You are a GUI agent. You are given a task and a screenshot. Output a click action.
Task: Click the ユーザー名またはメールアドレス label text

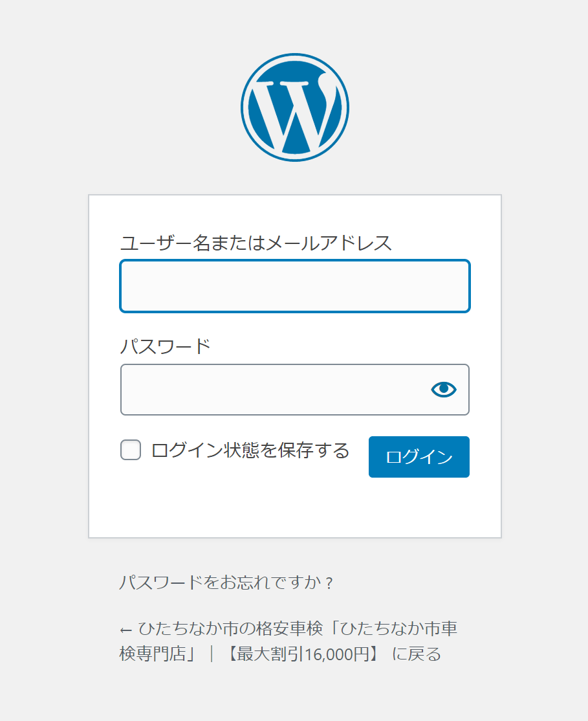click(x=256, y=243)
